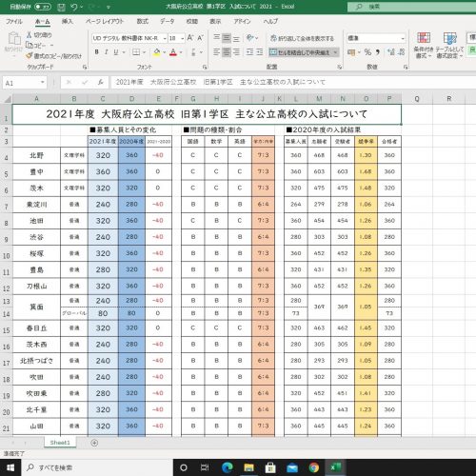Image resolution: width=476 pixels, height=476 pixels.
Task: Click the Format Painter brush icon
Action: tap(30, 56)
